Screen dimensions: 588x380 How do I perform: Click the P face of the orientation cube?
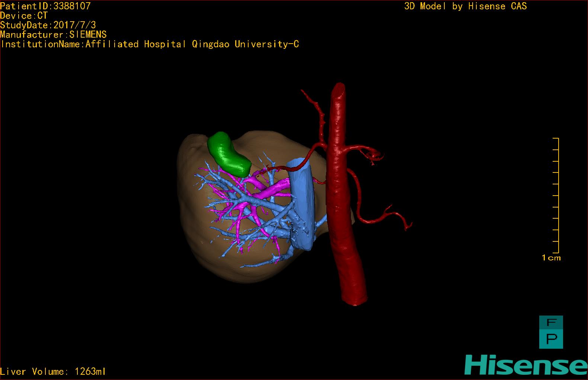(x=551, y=339)
